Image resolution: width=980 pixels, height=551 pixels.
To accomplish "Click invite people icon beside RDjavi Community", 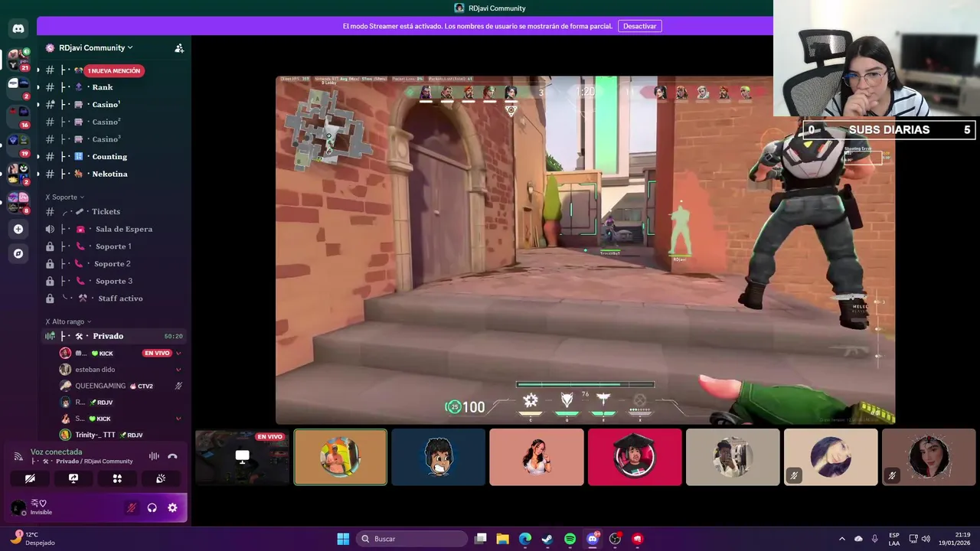I will [x=179, y=47].
